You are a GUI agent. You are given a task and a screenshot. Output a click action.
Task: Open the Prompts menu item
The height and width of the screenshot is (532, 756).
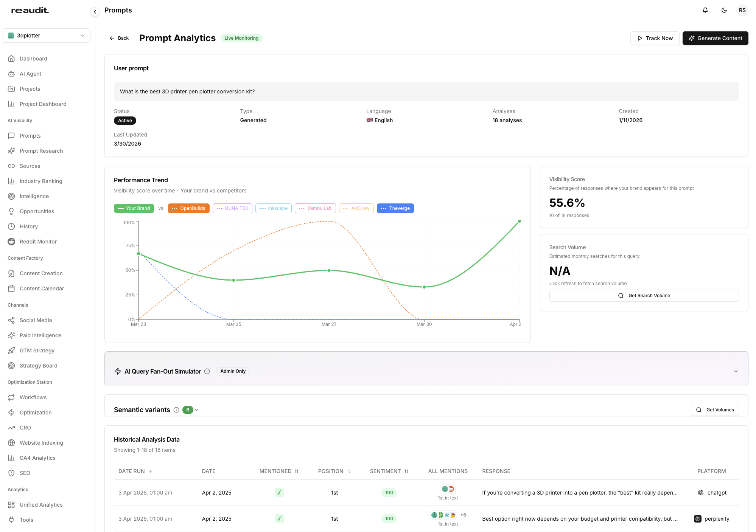pos(30,135)
